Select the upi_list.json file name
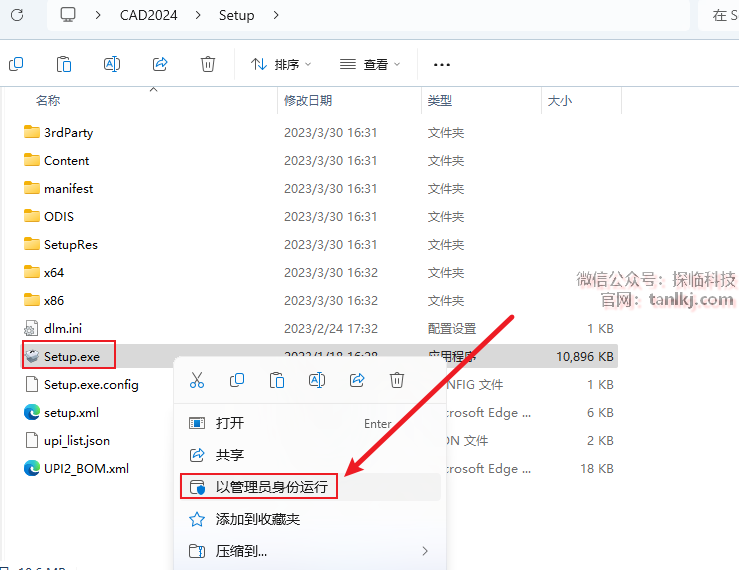 (77, 441)
